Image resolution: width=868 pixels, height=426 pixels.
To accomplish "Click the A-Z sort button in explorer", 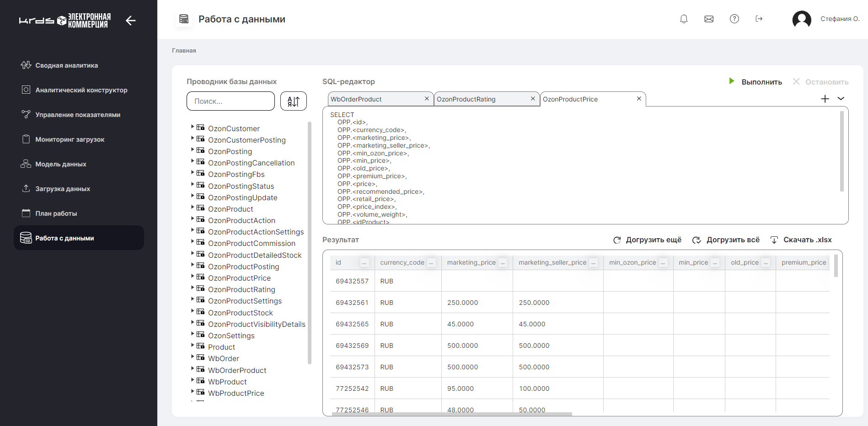I will pos(293,101).
